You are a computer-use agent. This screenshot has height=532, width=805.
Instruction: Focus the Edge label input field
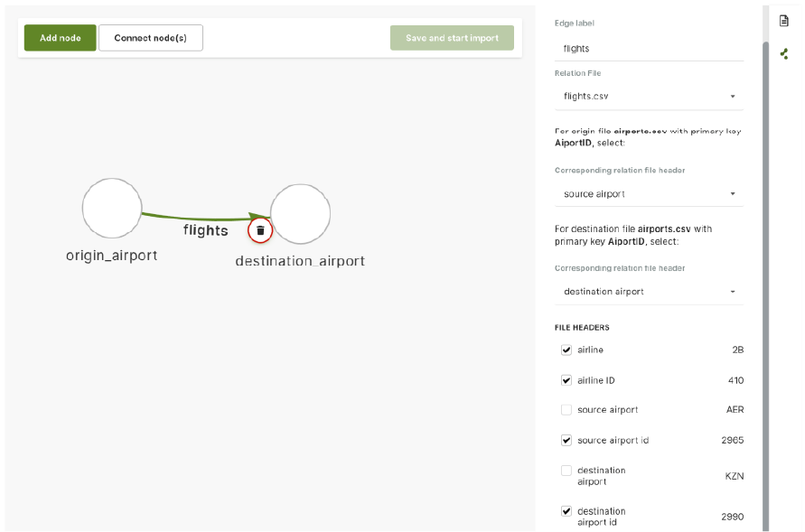649,49
